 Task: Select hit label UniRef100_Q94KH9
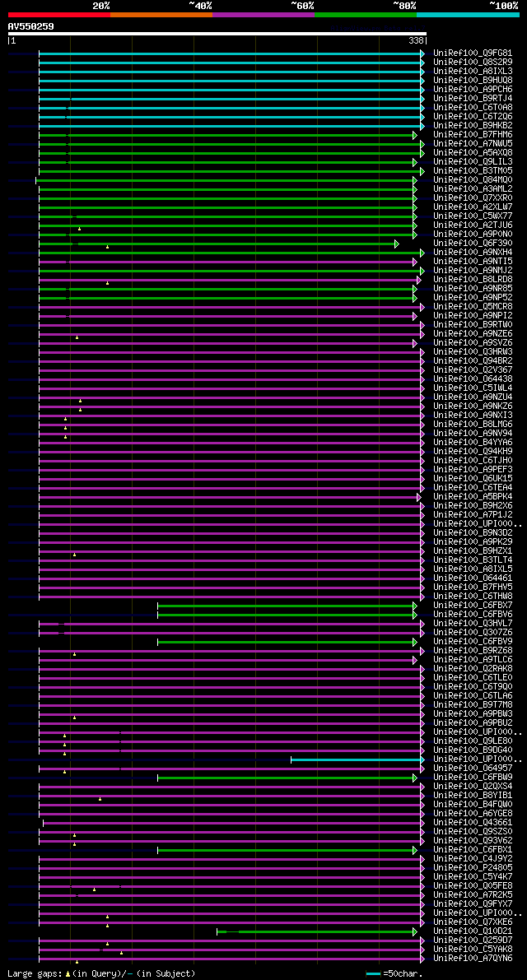pos(473,451)
